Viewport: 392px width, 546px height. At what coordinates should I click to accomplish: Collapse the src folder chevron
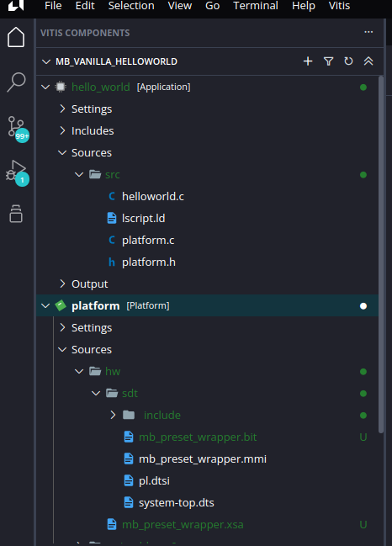[x=79, y=174]
